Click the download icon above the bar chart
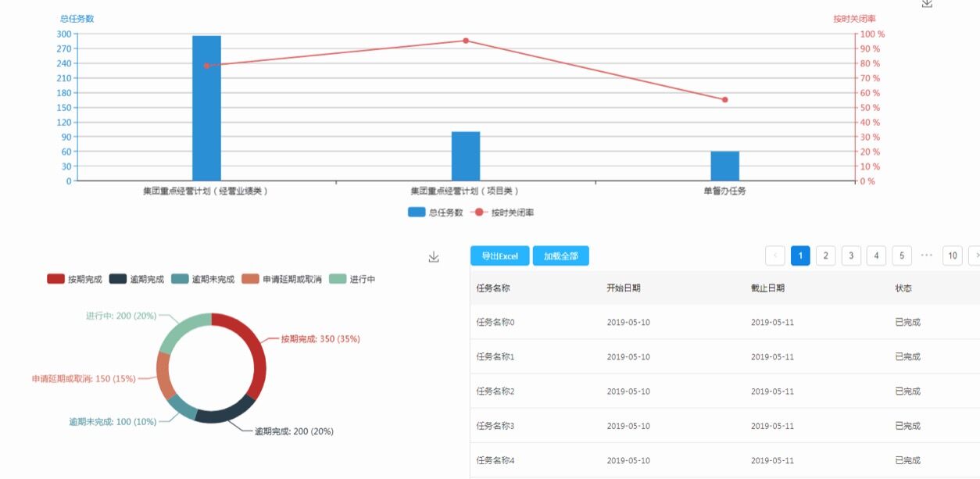Viewport: 980px width, 479px height. [x=927, y=3]
